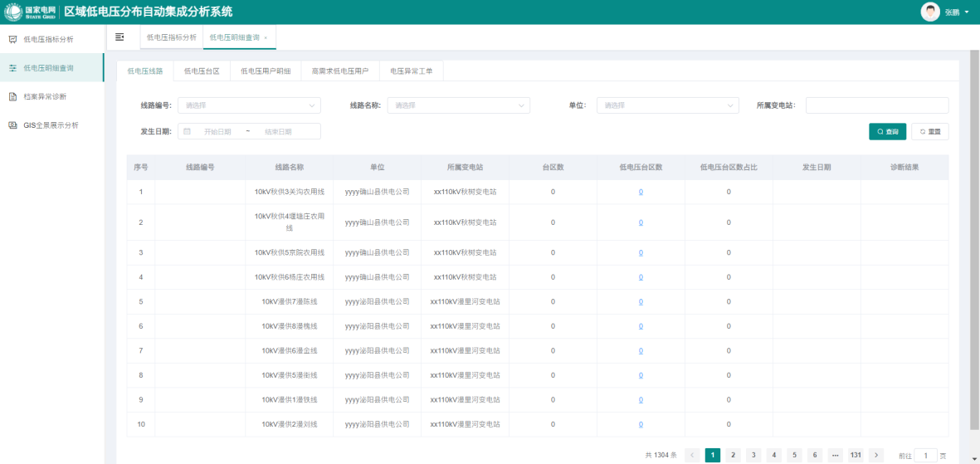Click the 低电压指标分析 sidebar icon
This screenshot has width=980, height=464.
(12, 39)
